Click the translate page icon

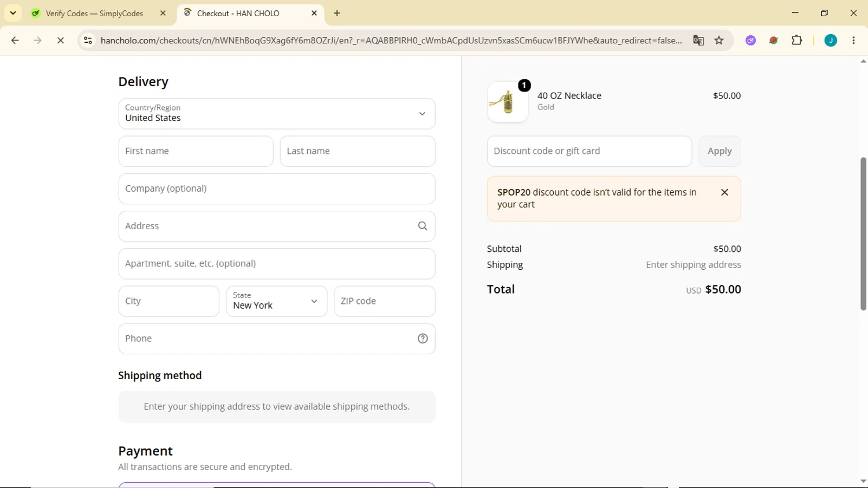pyautogui.click(x=698, y=41)
